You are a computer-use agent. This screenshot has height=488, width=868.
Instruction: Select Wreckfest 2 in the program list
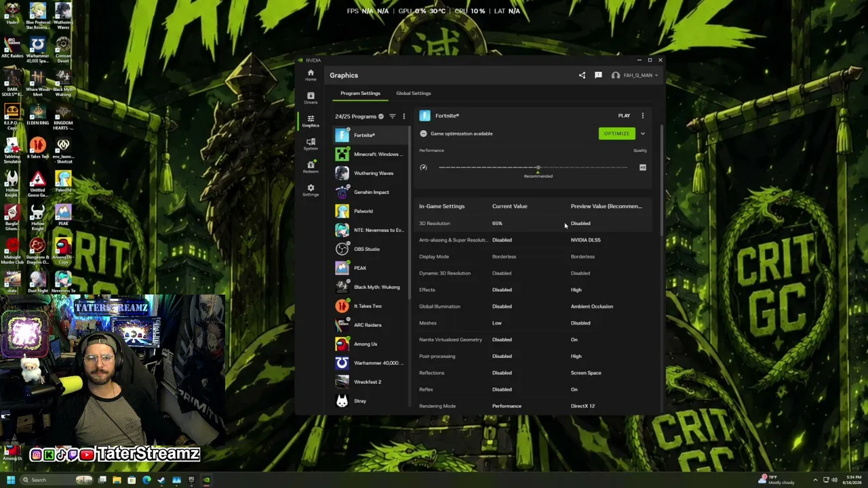coord(371,382)
